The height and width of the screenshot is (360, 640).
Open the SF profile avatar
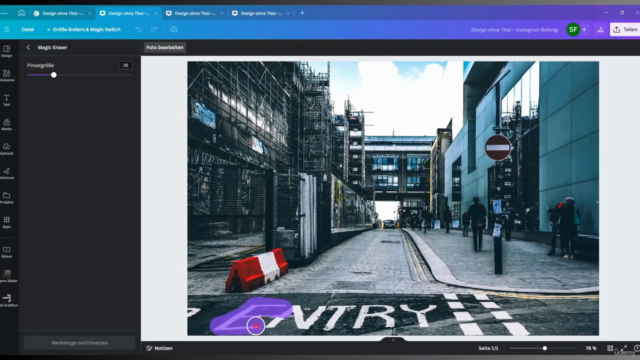[x=573, y=29]
